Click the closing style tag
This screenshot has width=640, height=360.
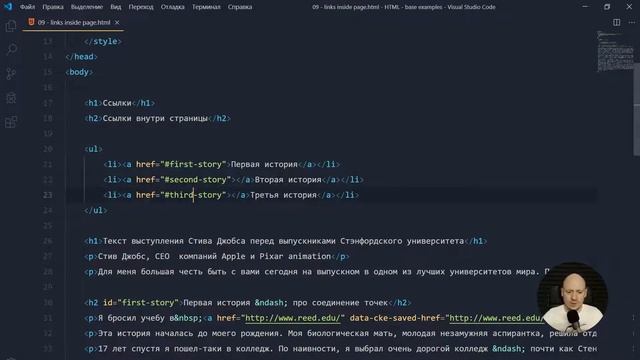click(x=103, y=42)
